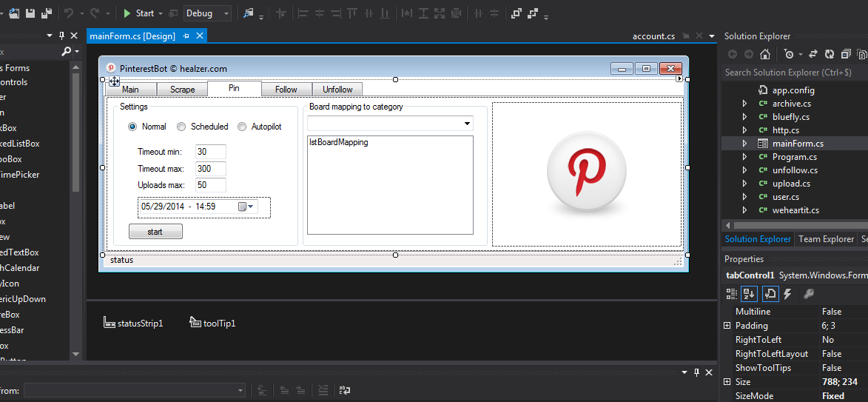Click the Align Tops layout icon

point(353,13)
